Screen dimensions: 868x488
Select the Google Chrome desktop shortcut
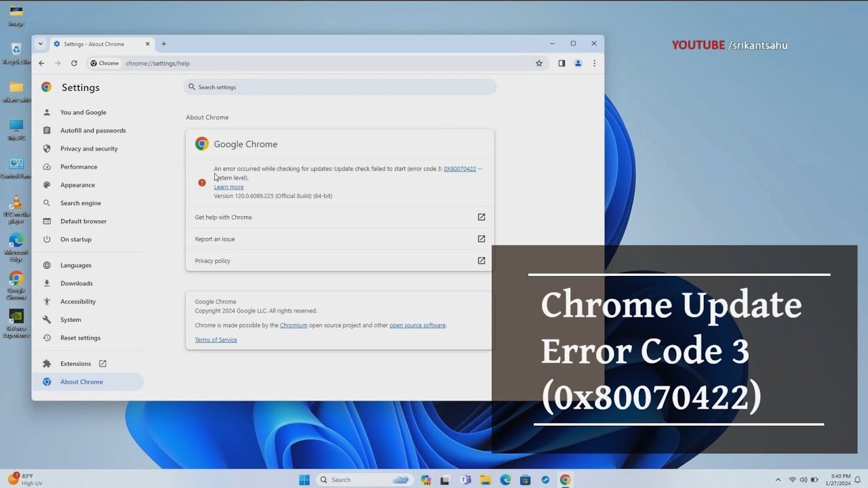(16, 285)
